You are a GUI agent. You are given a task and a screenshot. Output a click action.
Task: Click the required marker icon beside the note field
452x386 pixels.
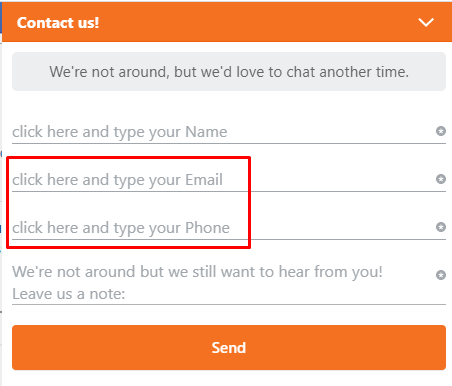[441, 275]
